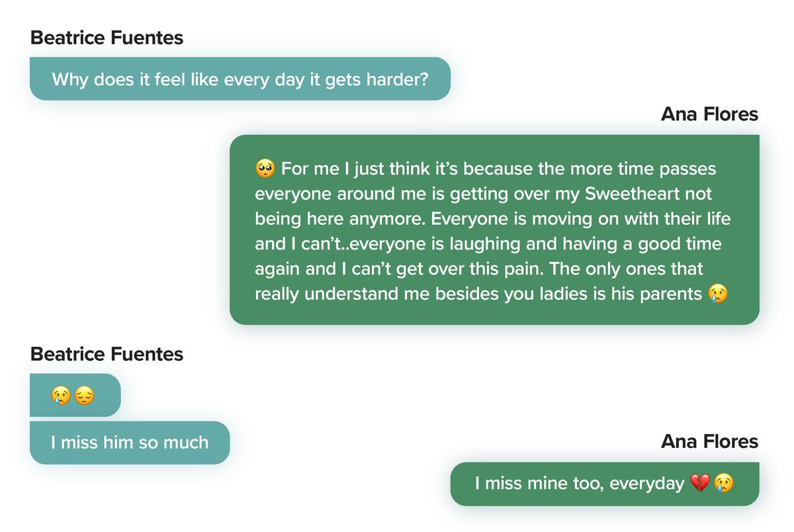Click the second Ana Flores name label
Image resolution: width=794 pixels, height=532 pixels.
click(709, 441)
